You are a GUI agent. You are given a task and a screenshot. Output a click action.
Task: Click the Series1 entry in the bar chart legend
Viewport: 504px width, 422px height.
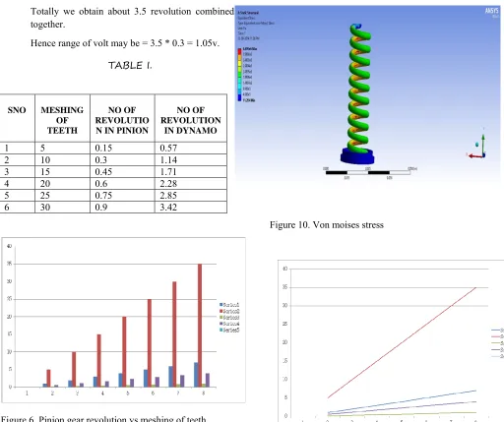tap(229, 305)
